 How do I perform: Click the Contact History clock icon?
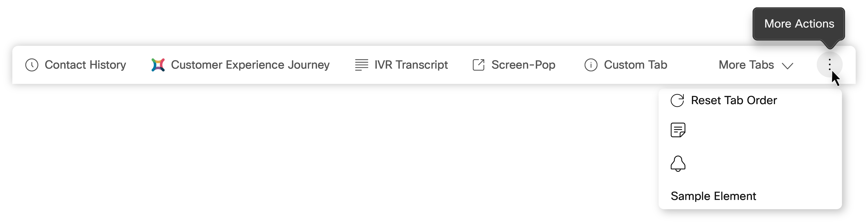pyautogui.click(x=32, y=65)
